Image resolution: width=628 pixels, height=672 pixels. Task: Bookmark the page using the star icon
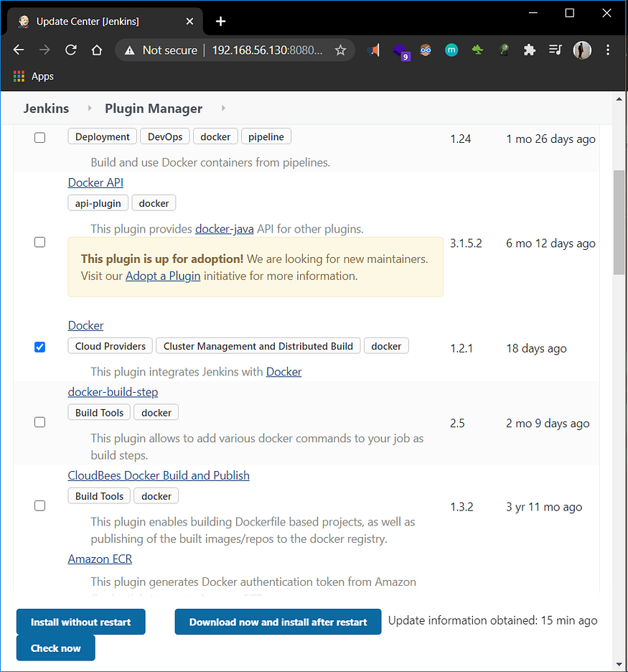[x=341, y=50]
